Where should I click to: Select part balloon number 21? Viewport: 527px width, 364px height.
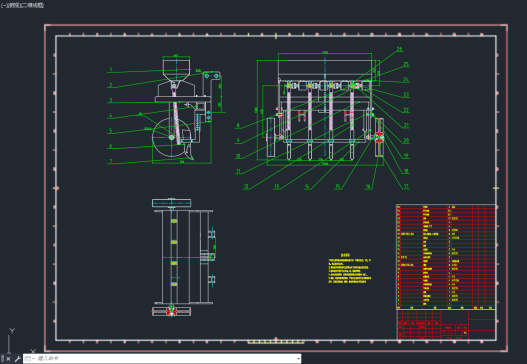pos(406,125)
